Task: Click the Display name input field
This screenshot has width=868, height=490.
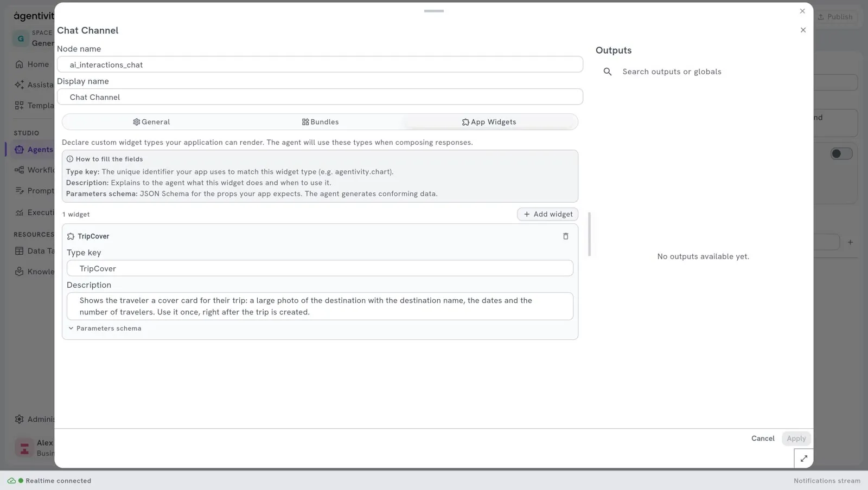Action: pos(320,97)
